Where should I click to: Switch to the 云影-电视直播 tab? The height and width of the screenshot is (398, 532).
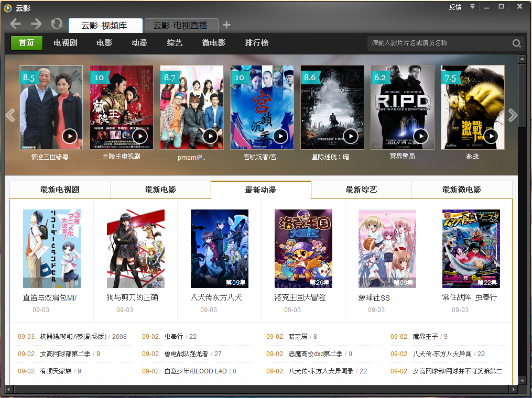click(x=181, y=26)
